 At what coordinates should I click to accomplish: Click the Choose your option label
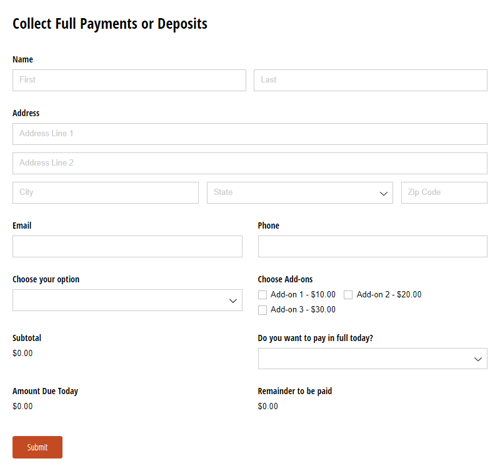click(x=46, y=279)
